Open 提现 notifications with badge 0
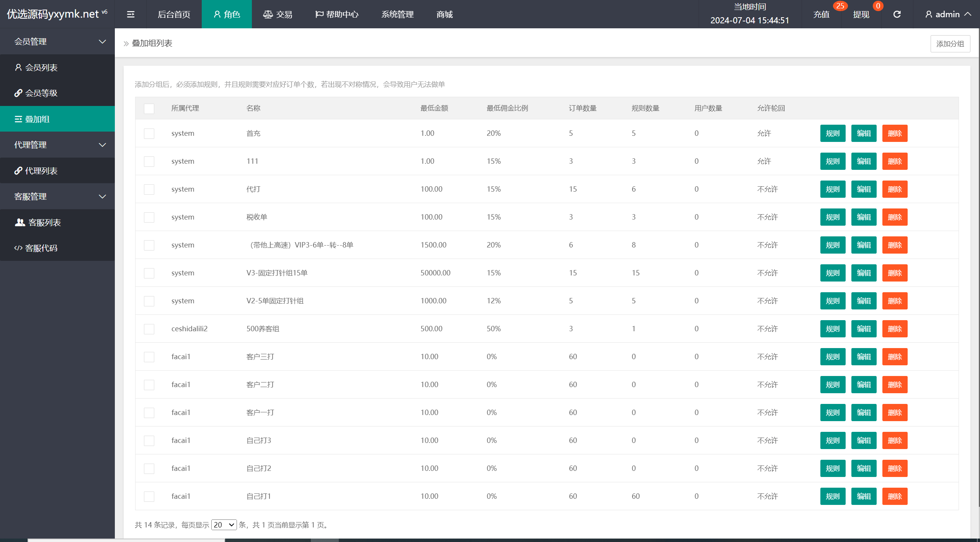Screen dimensions: 980x542 click(861, 14)
